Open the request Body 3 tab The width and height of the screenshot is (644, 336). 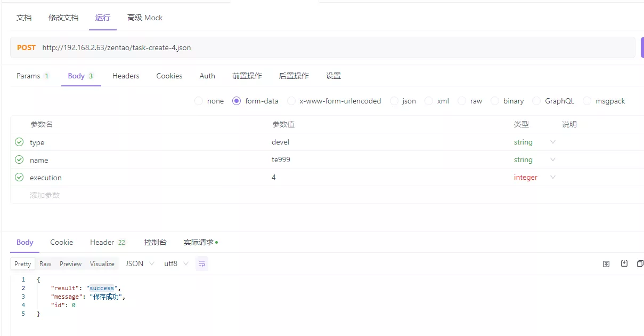click(80, 76)
